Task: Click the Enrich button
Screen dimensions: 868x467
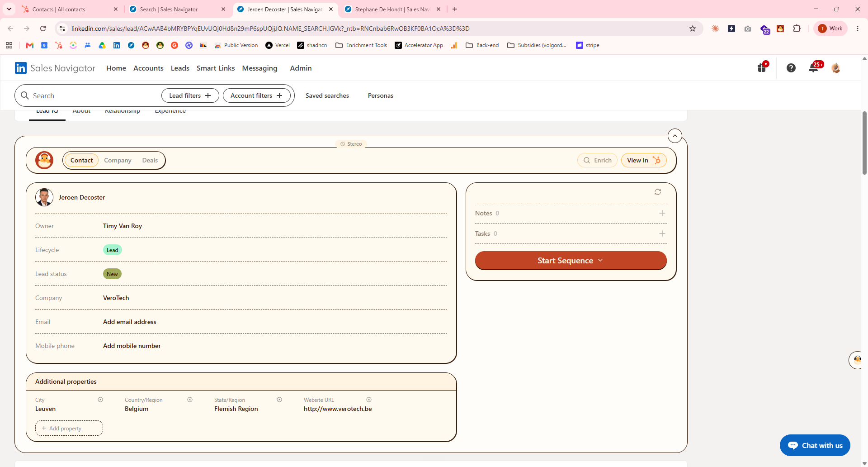Action: pyautogui.click(x=597, y=160)
